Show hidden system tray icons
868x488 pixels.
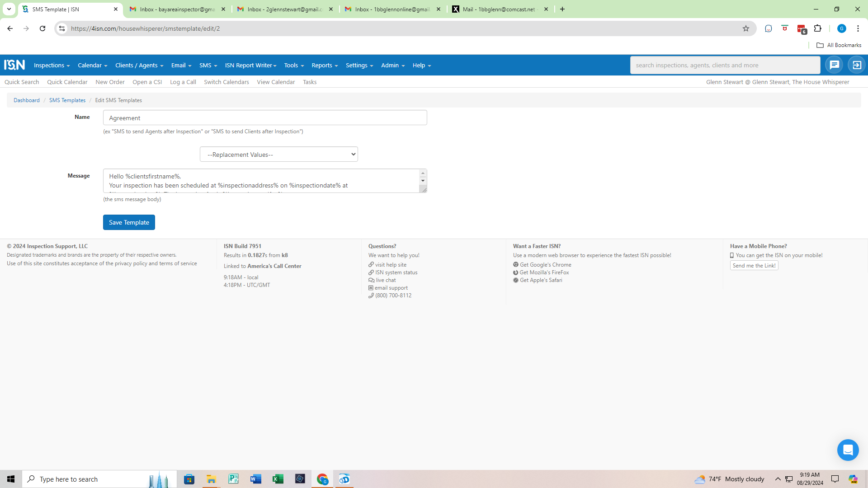[x=778, y=479]
